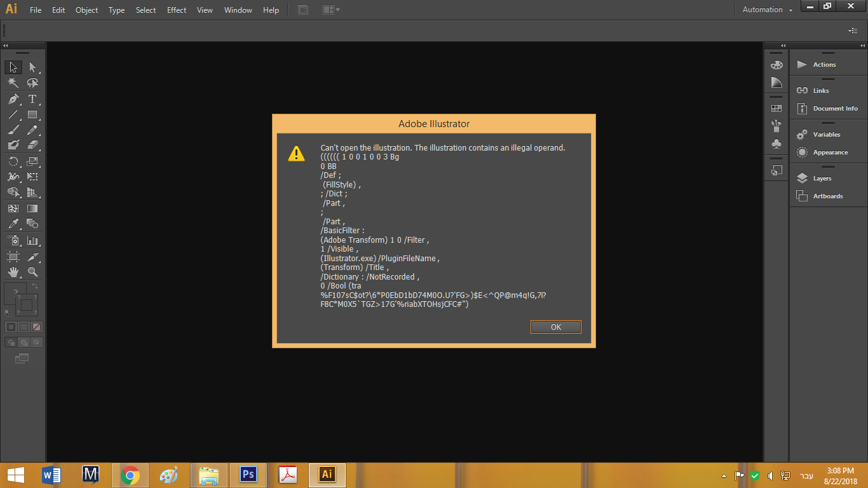Set paint mode to None
Viewport: 868px width, 488px height.
pos(36,327)
